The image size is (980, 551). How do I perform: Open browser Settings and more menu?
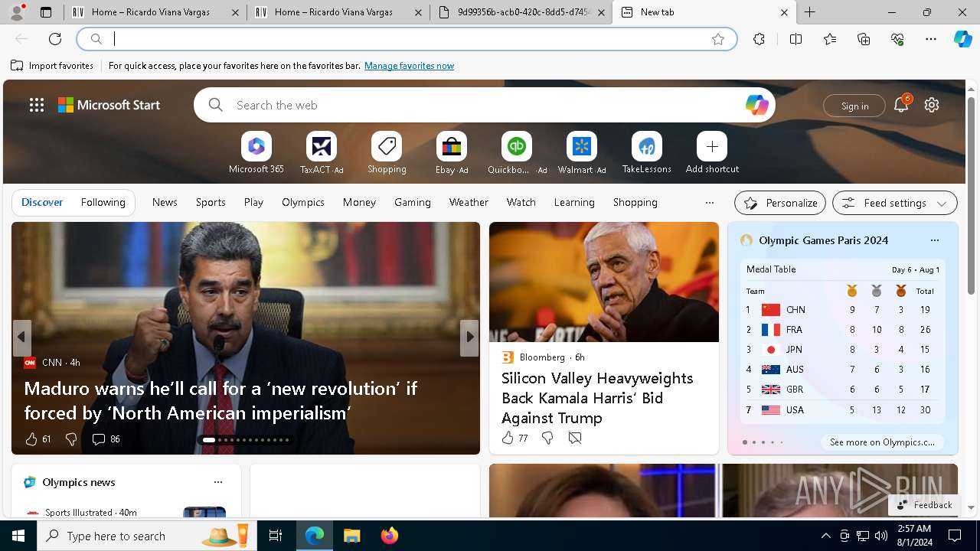tap(931, 39)
